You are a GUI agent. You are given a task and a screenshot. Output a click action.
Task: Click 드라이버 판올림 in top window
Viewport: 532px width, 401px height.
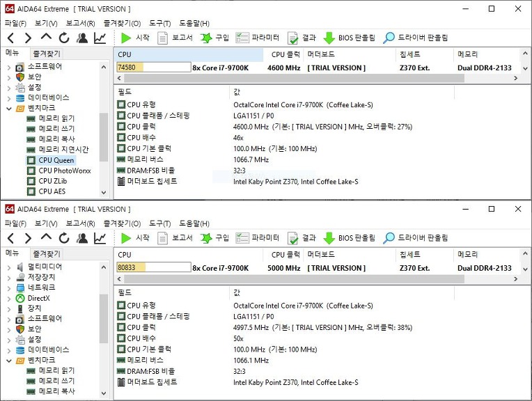415,38
